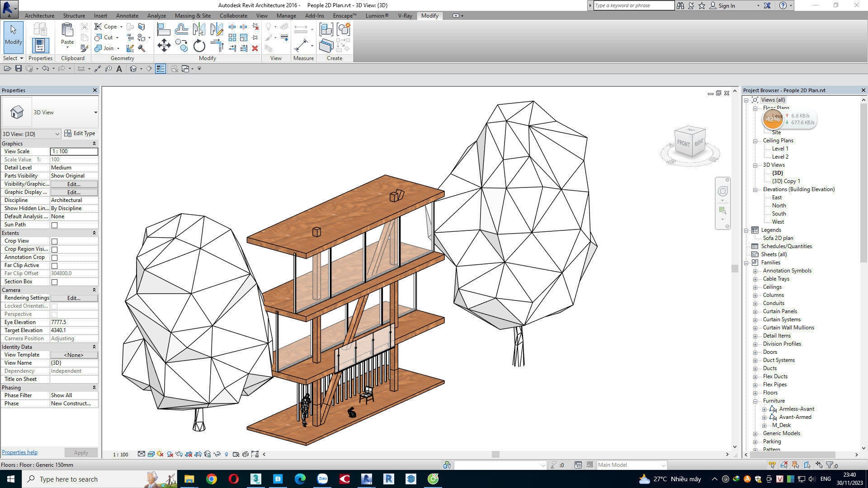
Task: Open the Structure ribbon tab
Action: [74, 15]
